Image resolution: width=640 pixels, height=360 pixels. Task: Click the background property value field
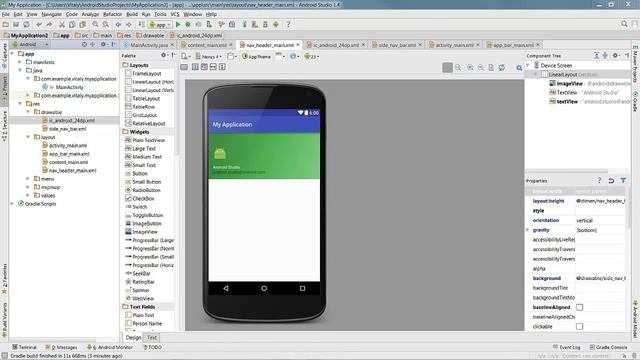coord(600,278)
